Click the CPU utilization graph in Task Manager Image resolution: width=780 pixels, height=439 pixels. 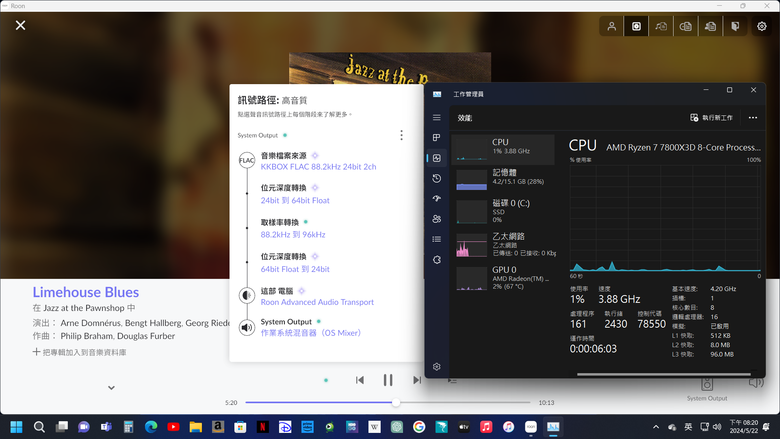click(665, 218)
